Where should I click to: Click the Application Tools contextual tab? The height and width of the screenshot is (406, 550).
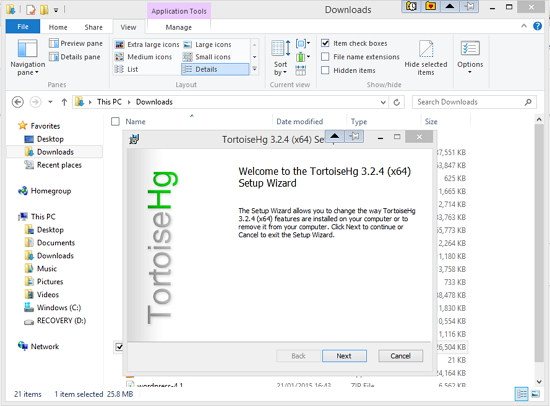click(179, 11)
